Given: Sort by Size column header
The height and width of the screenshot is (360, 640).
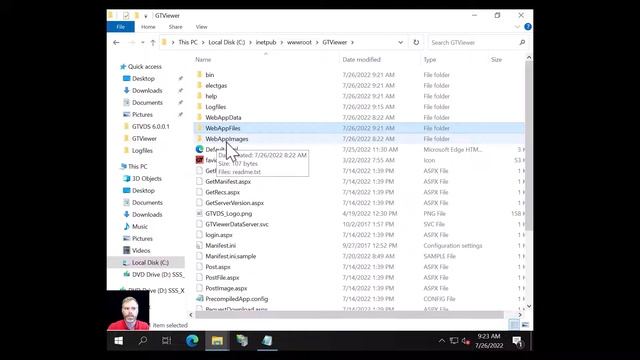Looking at the screenshot, I should 497,60.
